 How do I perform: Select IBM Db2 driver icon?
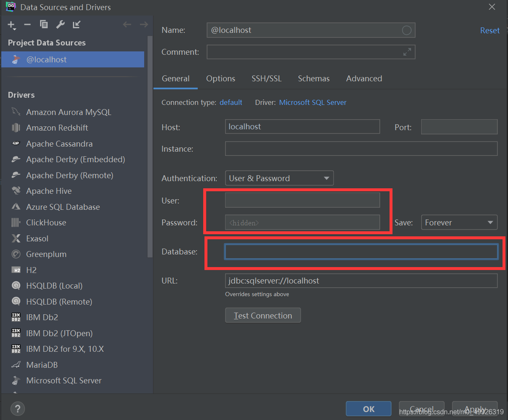[16, 317]
